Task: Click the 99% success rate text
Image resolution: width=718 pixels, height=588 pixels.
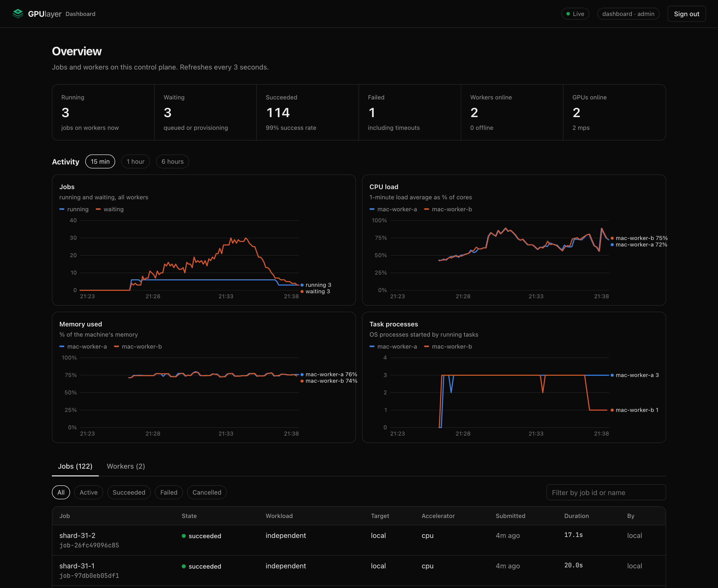Action: [291, 128]
